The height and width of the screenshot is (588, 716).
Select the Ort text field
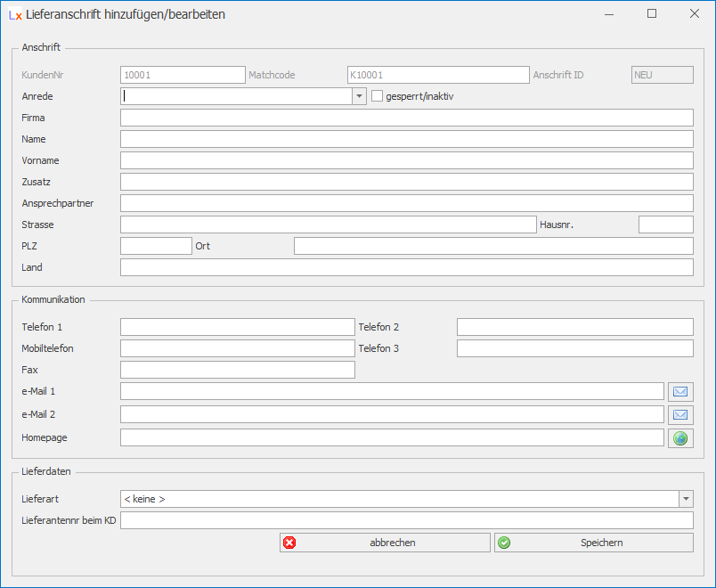point(493,246)
